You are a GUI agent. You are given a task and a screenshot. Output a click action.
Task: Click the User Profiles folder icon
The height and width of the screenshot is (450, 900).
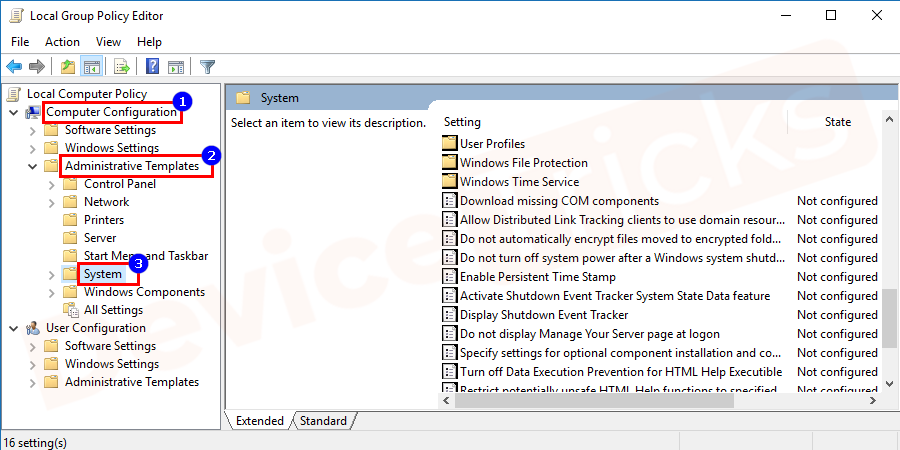(x=449, y=143)
